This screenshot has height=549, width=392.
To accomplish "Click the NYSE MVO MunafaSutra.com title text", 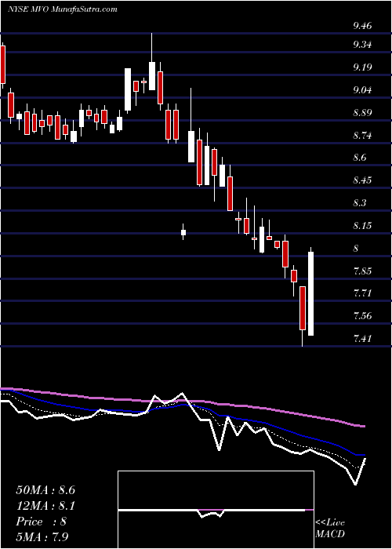I will [x=62, y=9].
